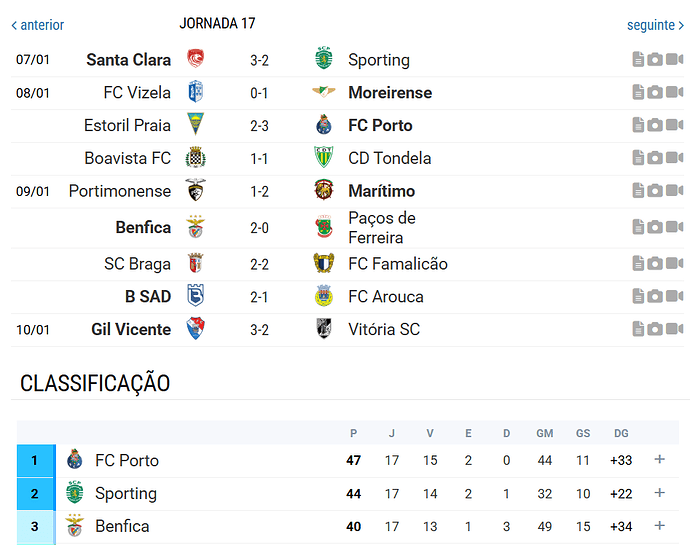Go to previous matchday via anterior

37,25
